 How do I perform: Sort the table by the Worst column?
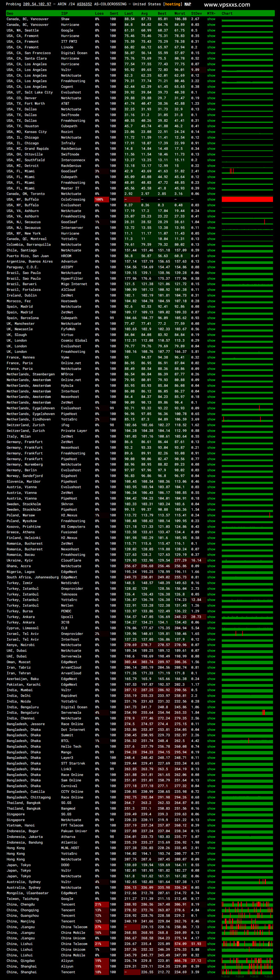tap(180, 13)
